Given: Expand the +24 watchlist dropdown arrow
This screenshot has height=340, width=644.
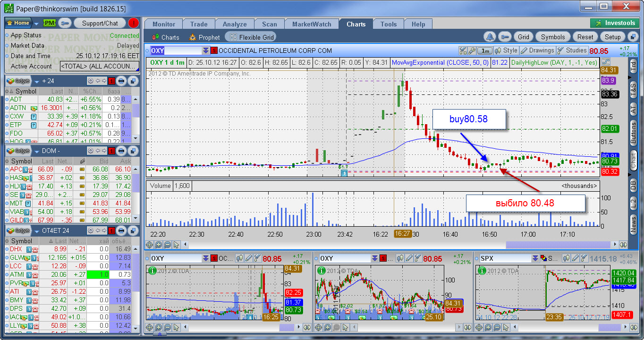Looking at the screenshot, I should (x=36, y=81).
